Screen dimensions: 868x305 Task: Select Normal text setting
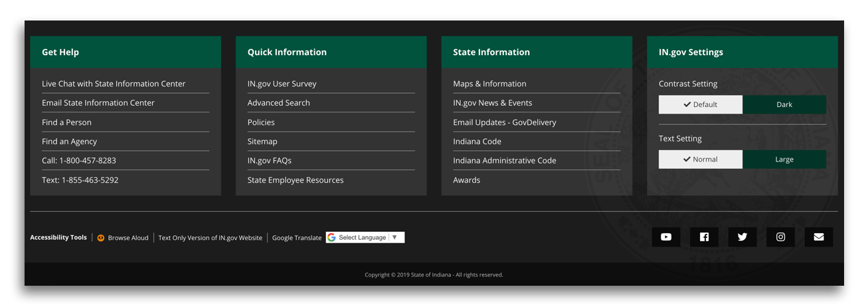point(701,159)
